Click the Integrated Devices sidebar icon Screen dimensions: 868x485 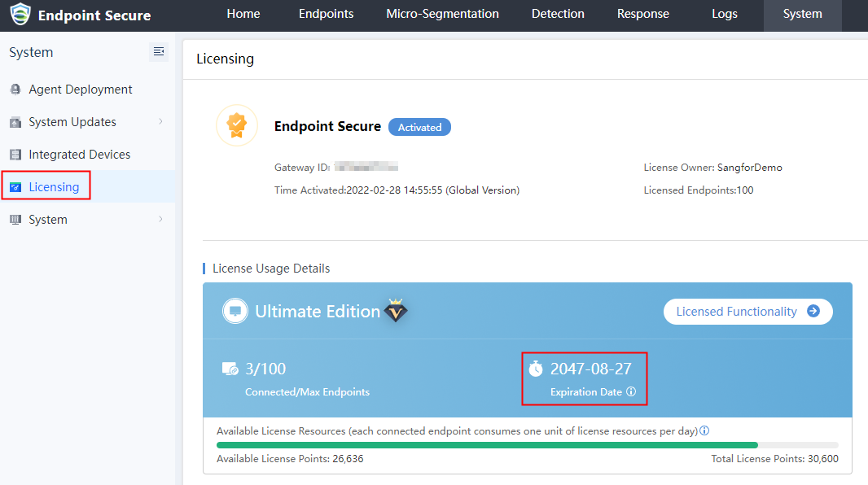pos(15,155)
